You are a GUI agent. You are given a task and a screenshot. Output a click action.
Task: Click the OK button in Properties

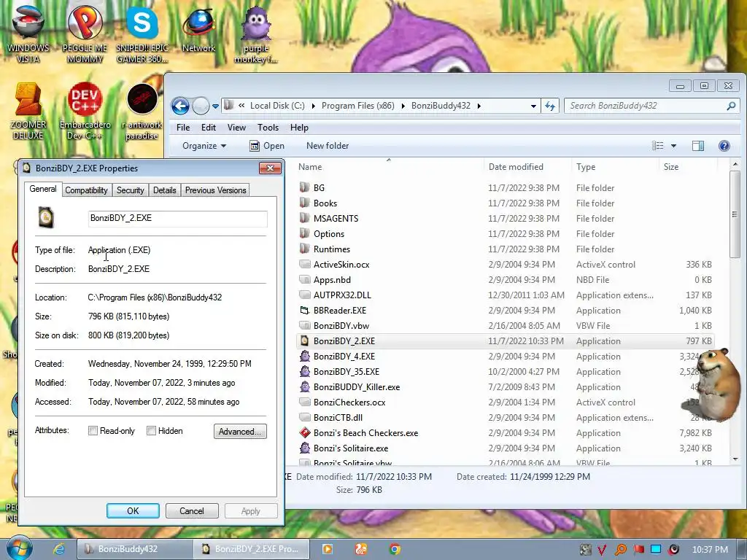click(133, 511)
